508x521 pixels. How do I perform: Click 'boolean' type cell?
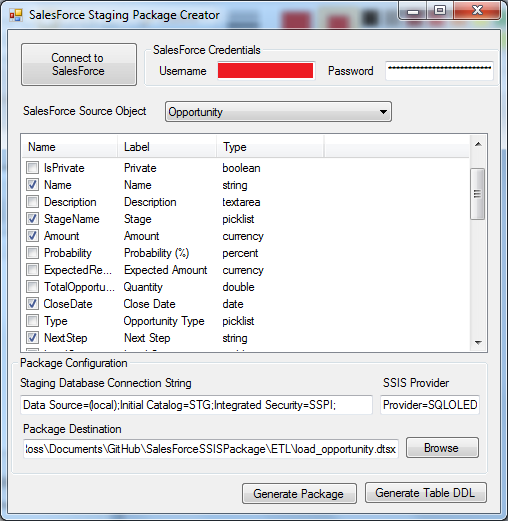click(x=241, y=168)
